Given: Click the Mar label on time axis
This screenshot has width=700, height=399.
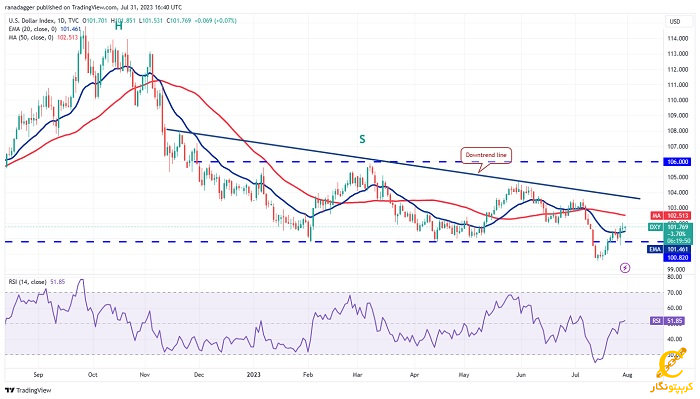Looking at the screenshot, I should pyautogui.click(x=357, y=375).
